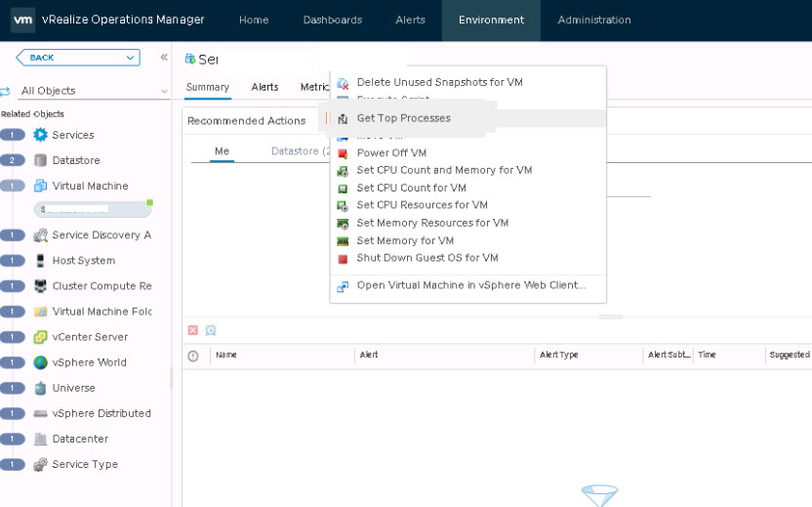
Task: Click the Services gear icon in sidebar
Action: [40, 135]
